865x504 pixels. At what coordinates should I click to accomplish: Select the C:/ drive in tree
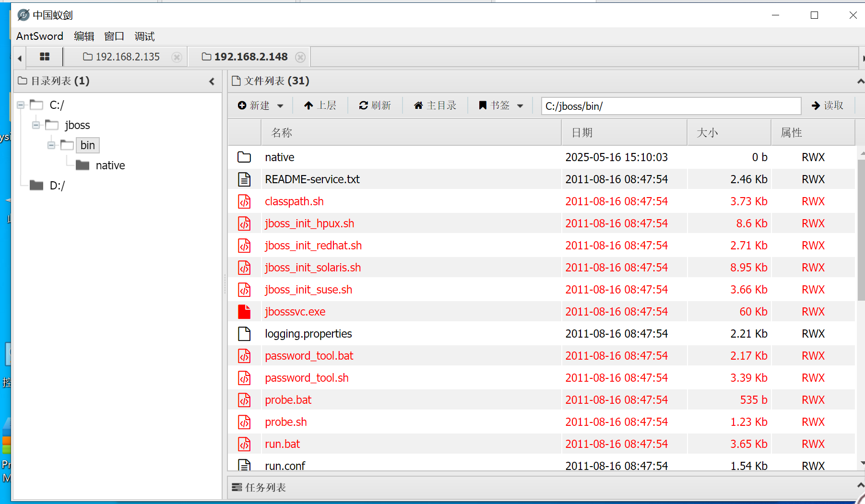coord(57,105)
